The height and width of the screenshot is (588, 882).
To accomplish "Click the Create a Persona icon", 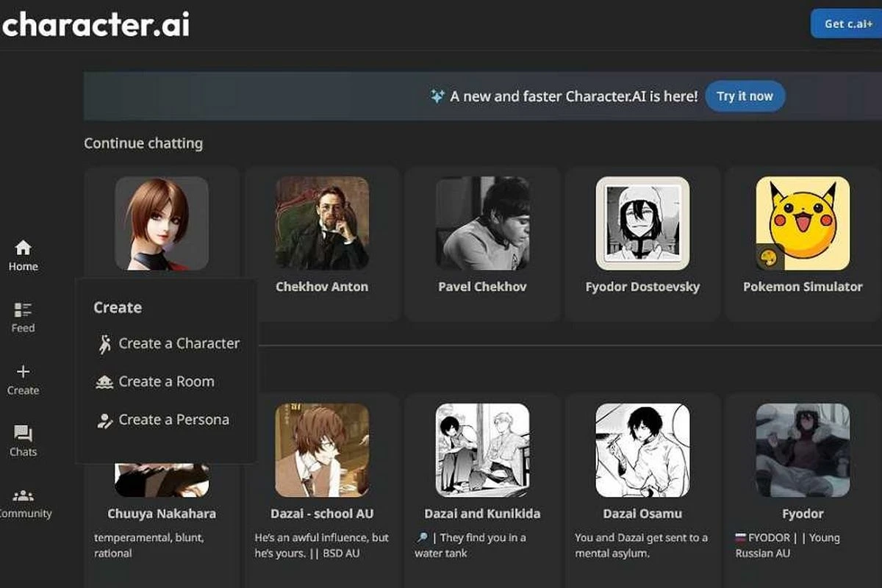I will 104,420.
